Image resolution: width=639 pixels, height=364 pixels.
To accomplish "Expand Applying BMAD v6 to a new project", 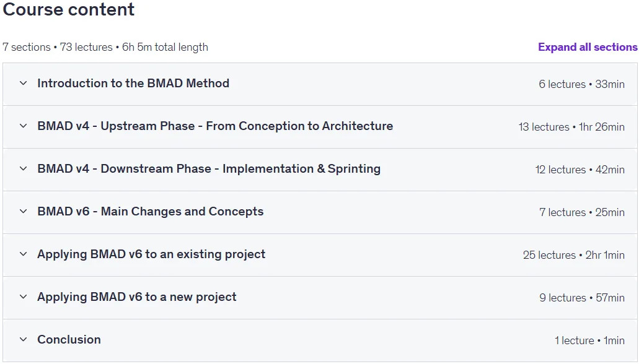I will click(136, 297).
